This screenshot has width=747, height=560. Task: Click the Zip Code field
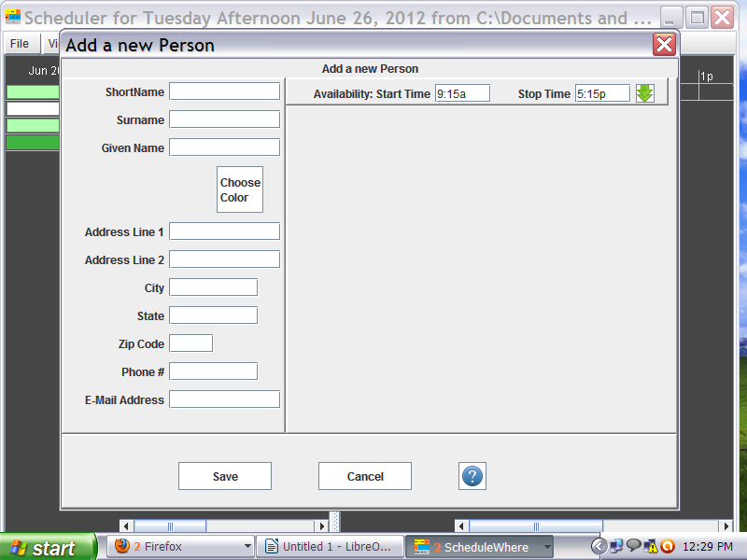pos(191,343)
